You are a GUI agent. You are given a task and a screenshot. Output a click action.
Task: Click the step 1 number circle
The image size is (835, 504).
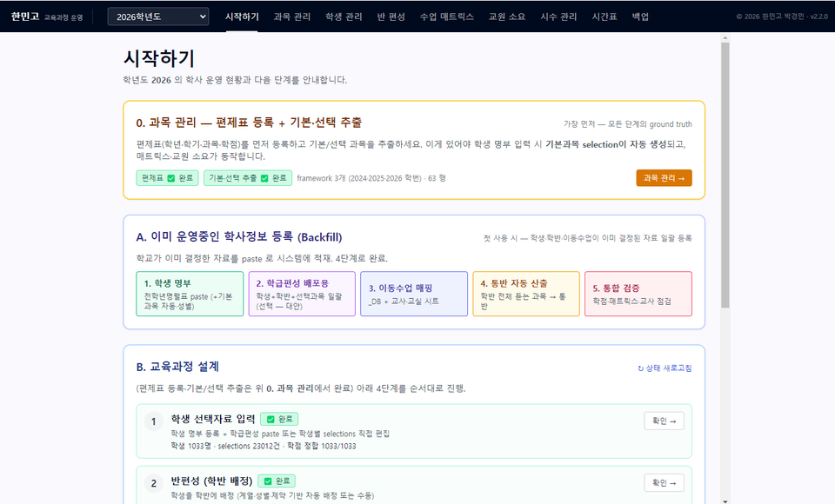click(153, 421)
